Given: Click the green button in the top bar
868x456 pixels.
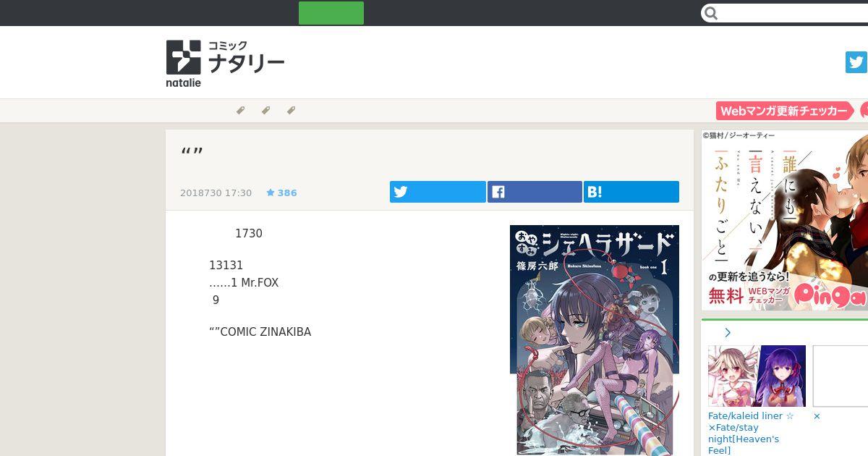Looking at the screenshot, I should point(331,13).
